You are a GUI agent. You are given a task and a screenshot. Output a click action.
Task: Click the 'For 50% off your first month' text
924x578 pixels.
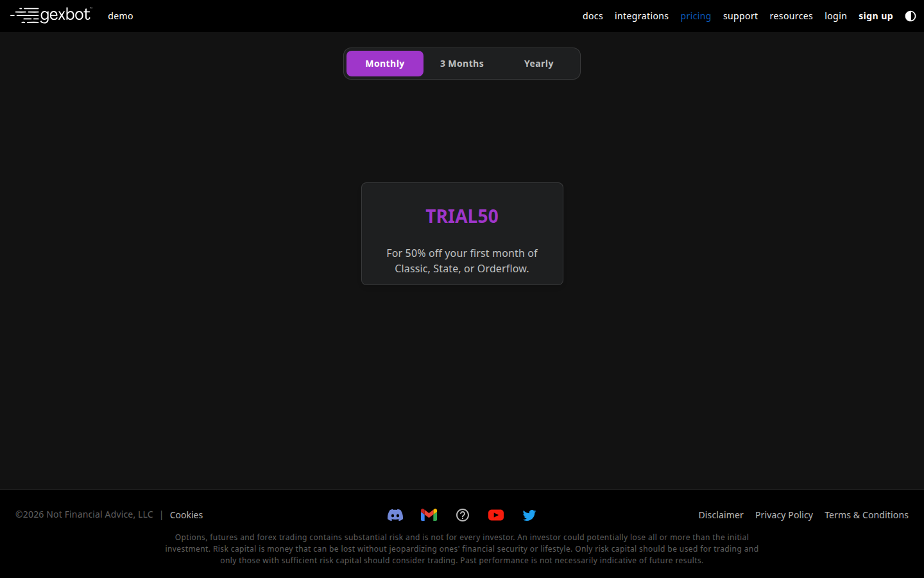tap(462, 261)
